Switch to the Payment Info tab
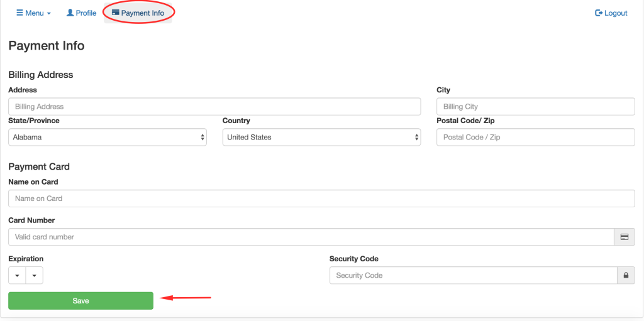The image size is (644, 321). [x=142, y=13]
